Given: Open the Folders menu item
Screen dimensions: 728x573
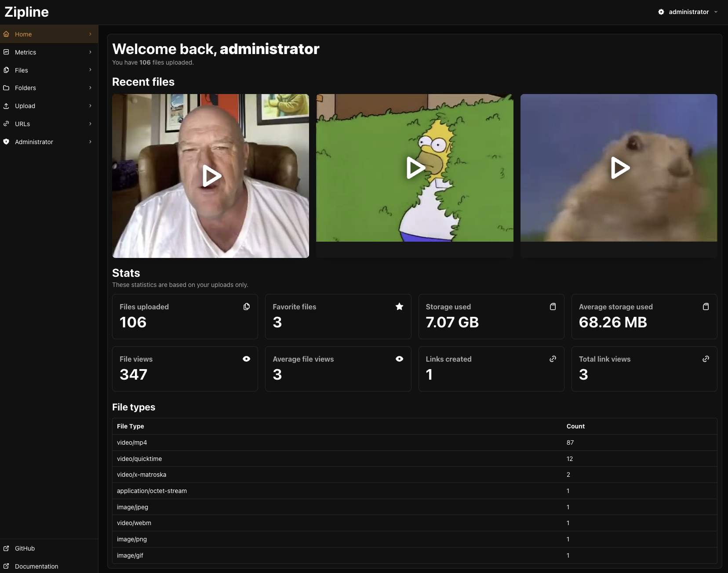Looking at the screenshot, I should tap(25, 88).
